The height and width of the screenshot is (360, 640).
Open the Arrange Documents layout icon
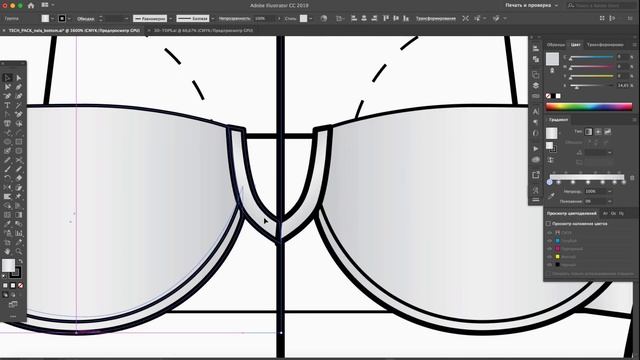click(45, 5)
